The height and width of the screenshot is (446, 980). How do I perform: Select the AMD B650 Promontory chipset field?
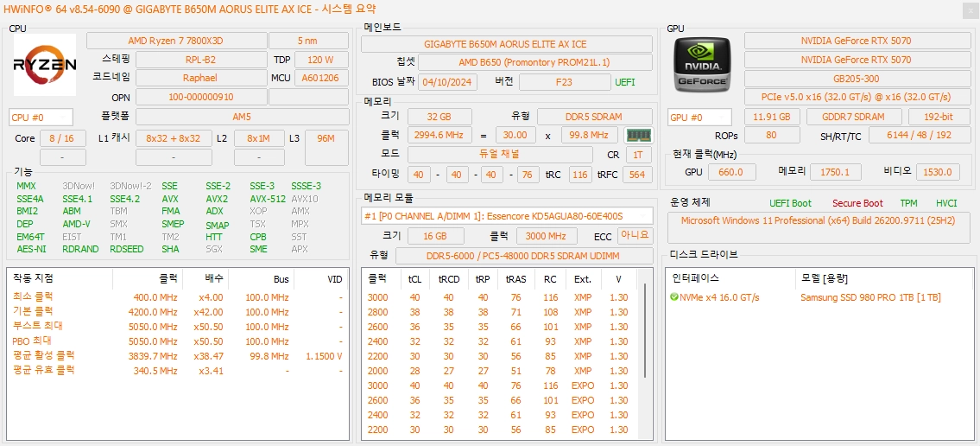535,62
